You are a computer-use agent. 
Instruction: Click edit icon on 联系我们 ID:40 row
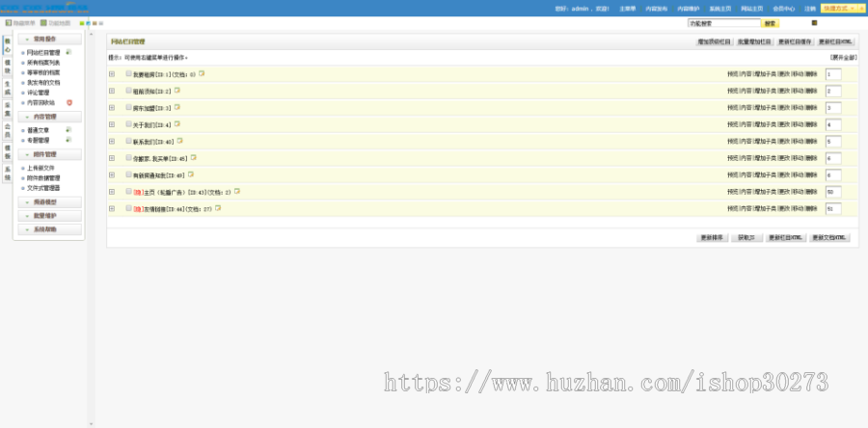[179, 141]
